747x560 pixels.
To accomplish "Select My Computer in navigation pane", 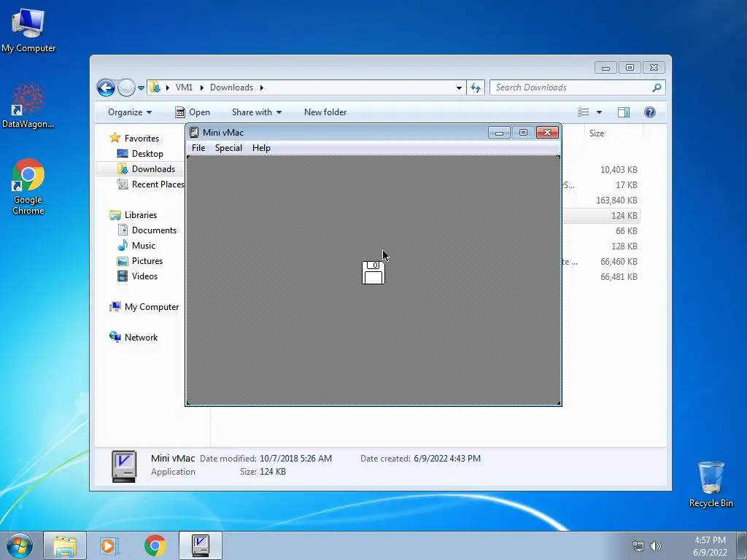I will point(152,307).
